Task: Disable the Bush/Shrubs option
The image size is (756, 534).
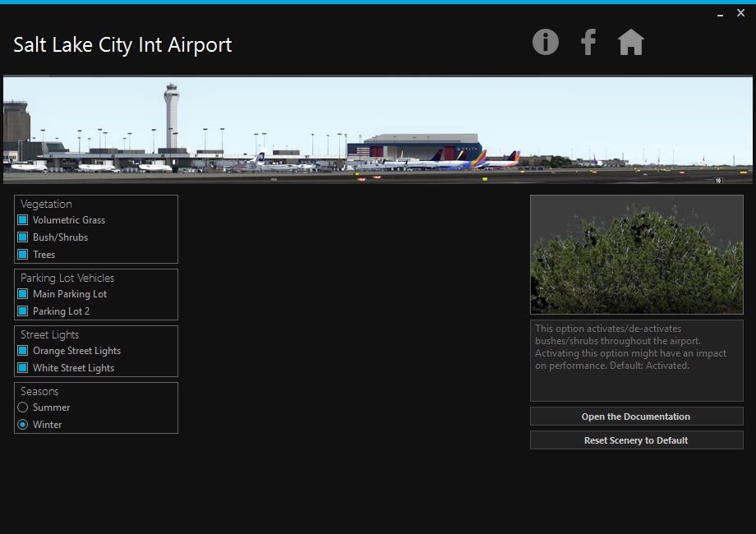Action: (23, 237)
